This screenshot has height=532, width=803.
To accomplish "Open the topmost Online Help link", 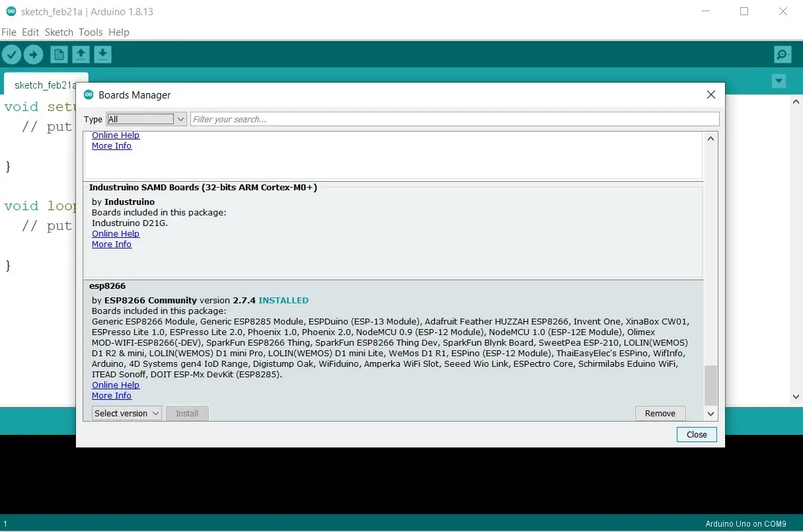I will [x=116, y=135].
